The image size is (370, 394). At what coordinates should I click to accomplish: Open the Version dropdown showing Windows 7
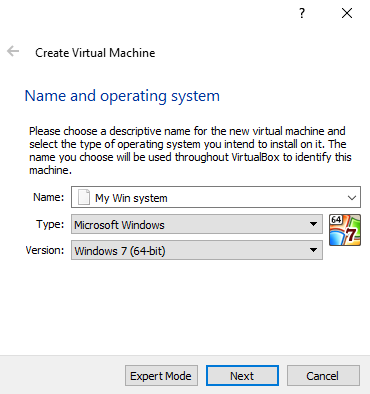tap(197, 250)
